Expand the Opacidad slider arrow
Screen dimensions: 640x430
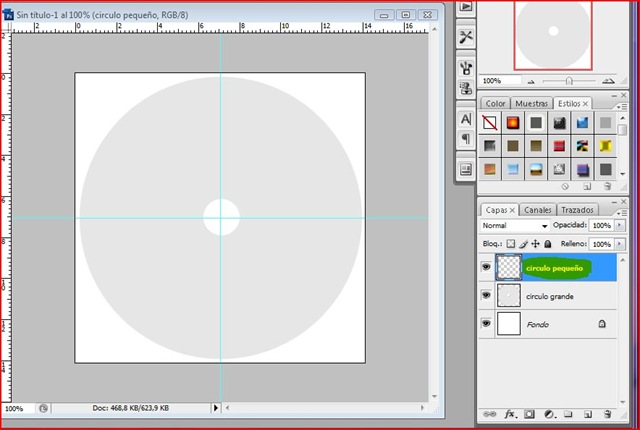[x=620, y=226]
